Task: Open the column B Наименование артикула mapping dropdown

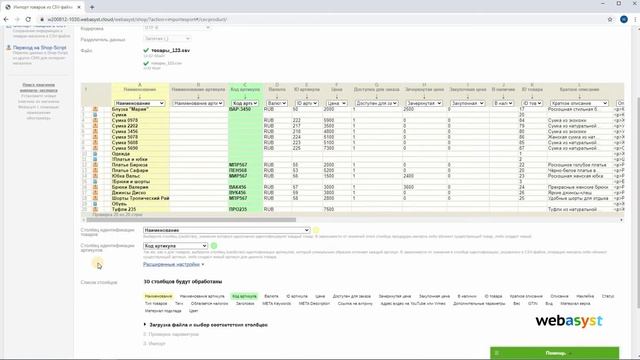Action: coord(198,103)
